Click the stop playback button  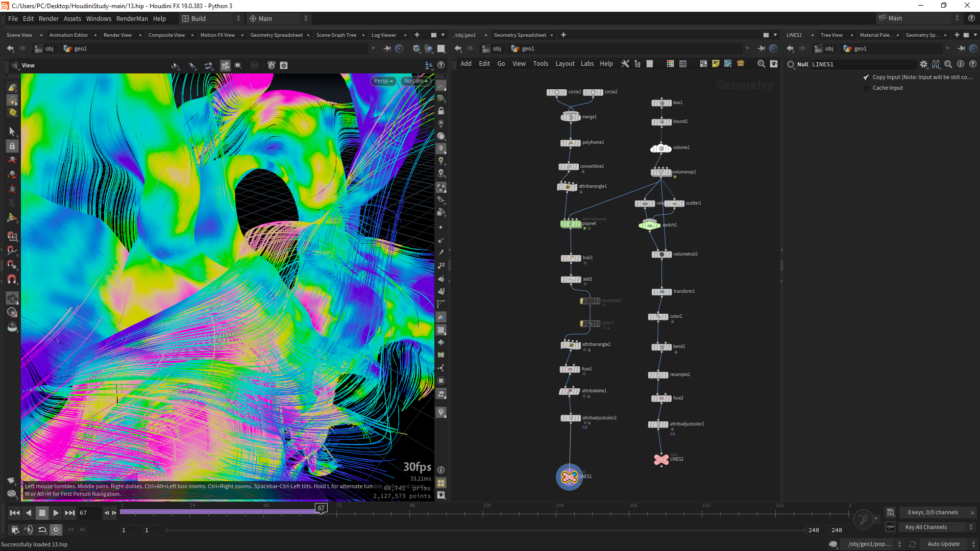click(x=42, y=513)
